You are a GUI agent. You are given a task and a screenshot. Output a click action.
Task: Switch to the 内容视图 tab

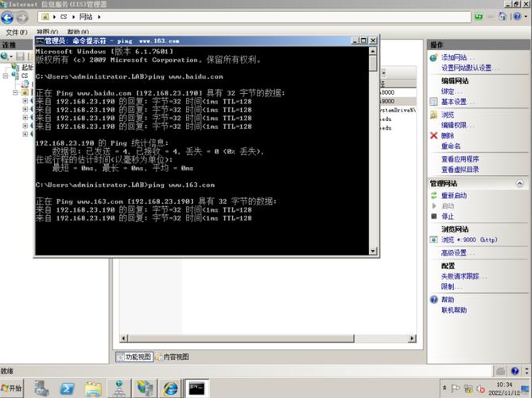pyautogui.click(x=172, y=357)
